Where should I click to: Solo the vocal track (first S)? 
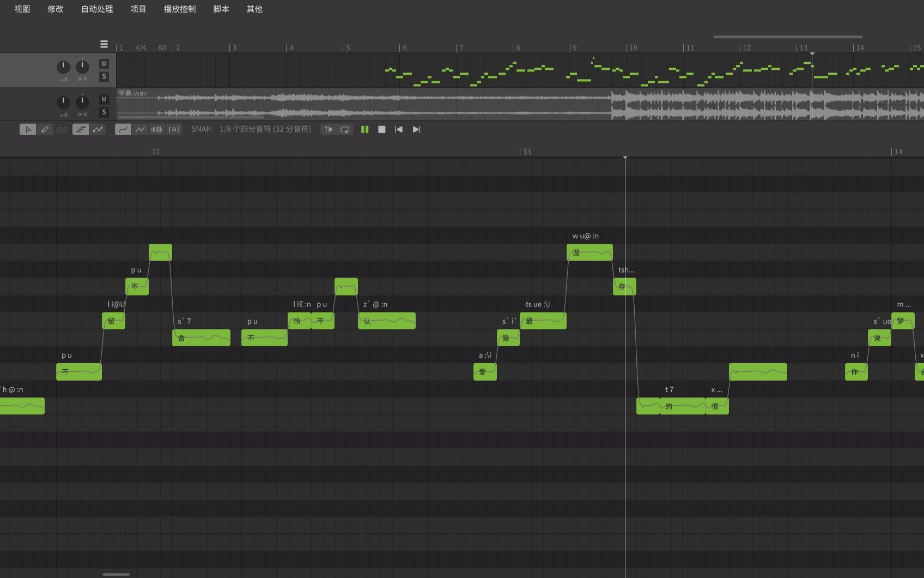[x=104, y=76]
